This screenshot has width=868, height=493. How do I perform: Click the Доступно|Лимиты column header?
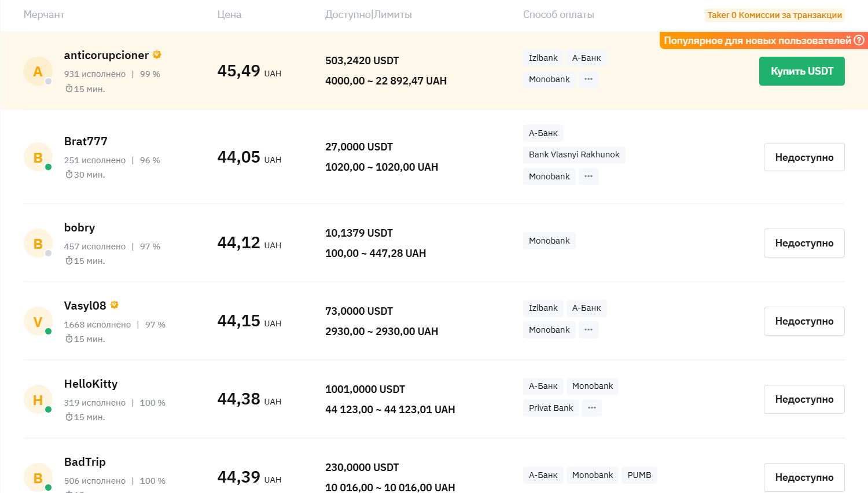coord(369,14)
